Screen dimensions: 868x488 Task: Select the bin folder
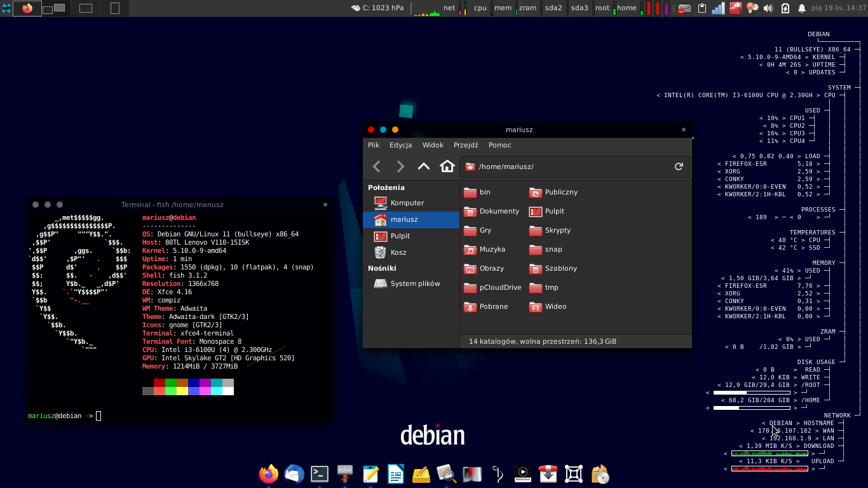pyautogui.click(x=477, y=192)
